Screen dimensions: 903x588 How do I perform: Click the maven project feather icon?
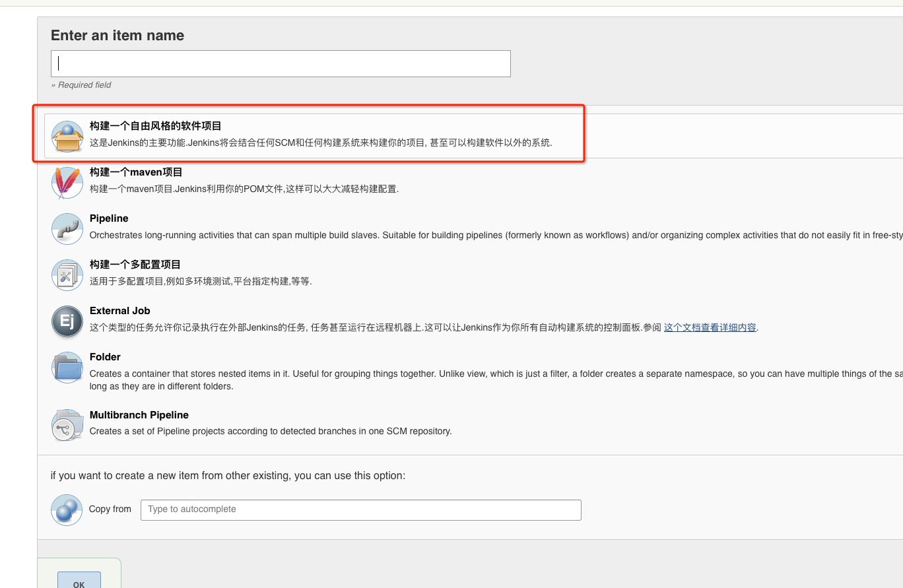click(67, 183)
